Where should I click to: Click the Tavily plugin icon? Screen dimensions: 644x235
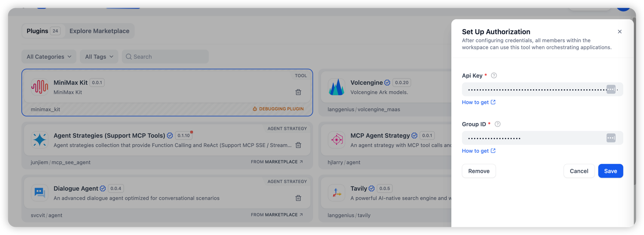click(336, 193)
